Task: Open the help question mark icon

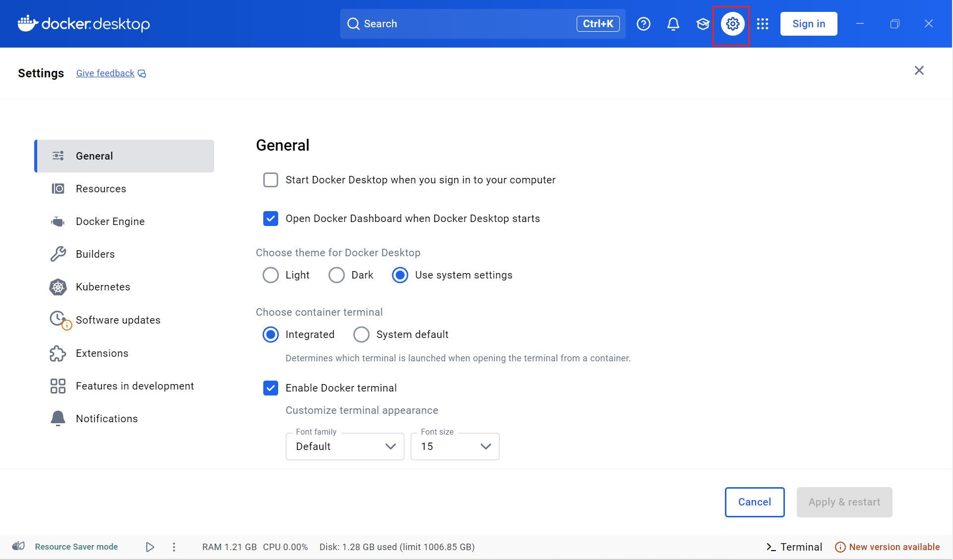Action: pyautogui.click(x=644, y=24)
